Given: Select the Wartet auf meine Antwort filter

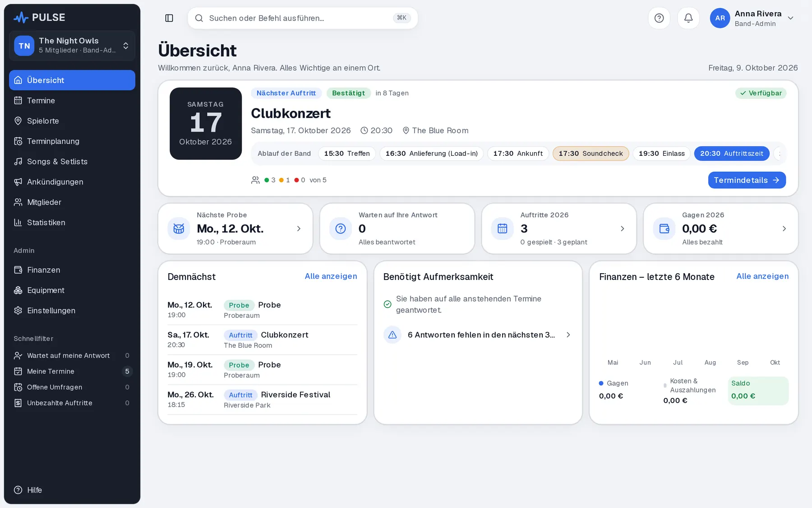Looking at the screenshot, I should pos(72,355).
